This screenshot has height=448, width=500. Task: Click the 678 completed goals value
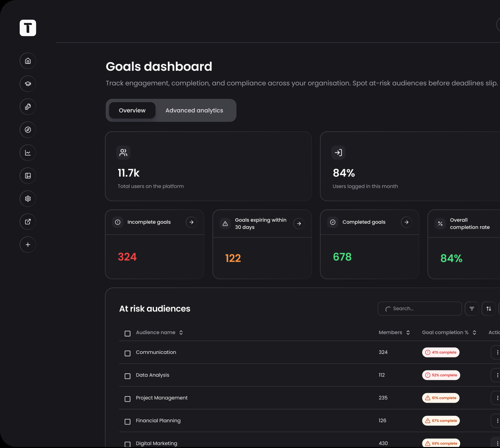pyautogui.click(x=342, y=257)
